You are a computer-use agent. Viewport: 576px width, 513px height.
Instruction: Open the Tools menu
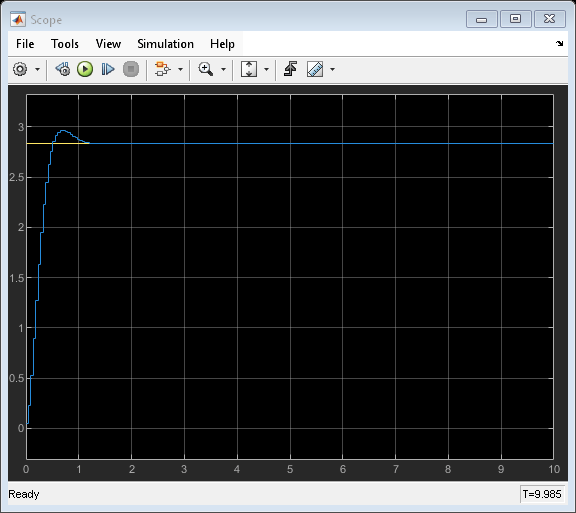click(x=65, y=44)
